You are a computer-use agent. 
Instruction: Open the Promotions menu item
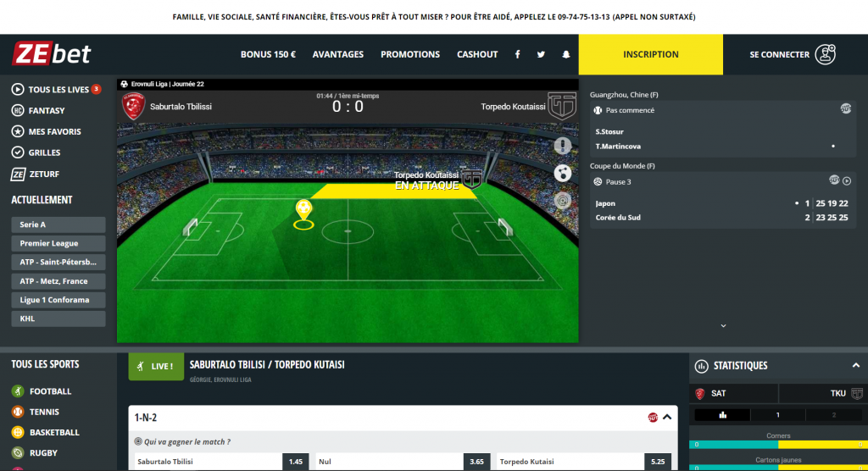coord(410,54)
